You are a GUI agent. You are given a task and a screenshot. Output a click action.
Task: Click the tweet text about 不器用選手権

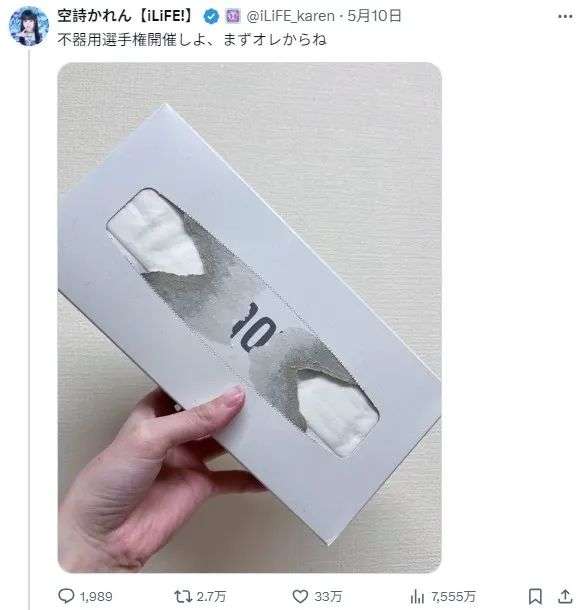(192, 40)
